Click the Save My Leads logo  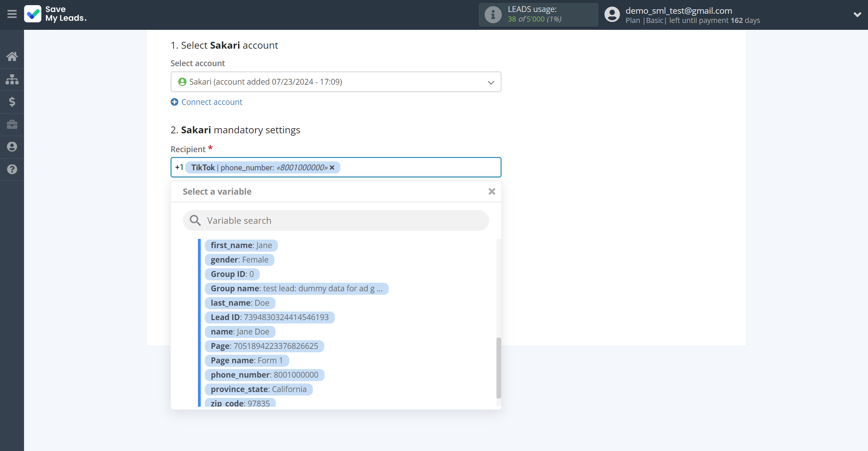[x=55, y=14]
